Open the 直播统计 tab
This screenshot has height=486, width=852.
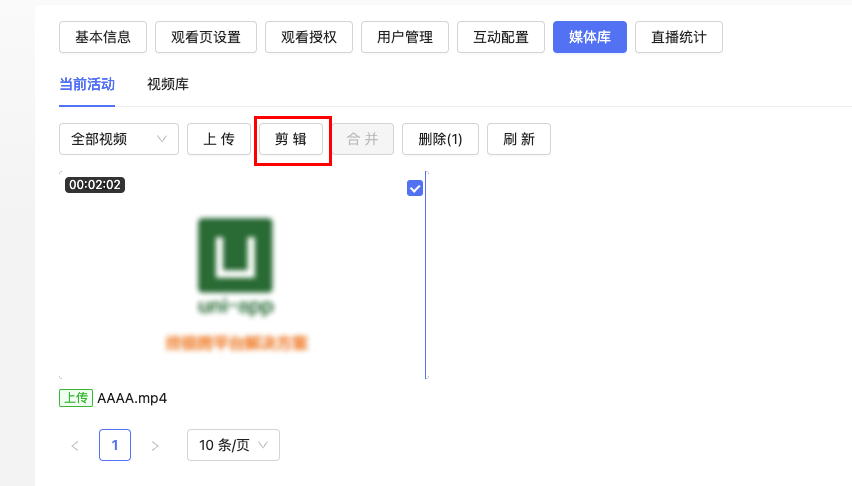679,37
